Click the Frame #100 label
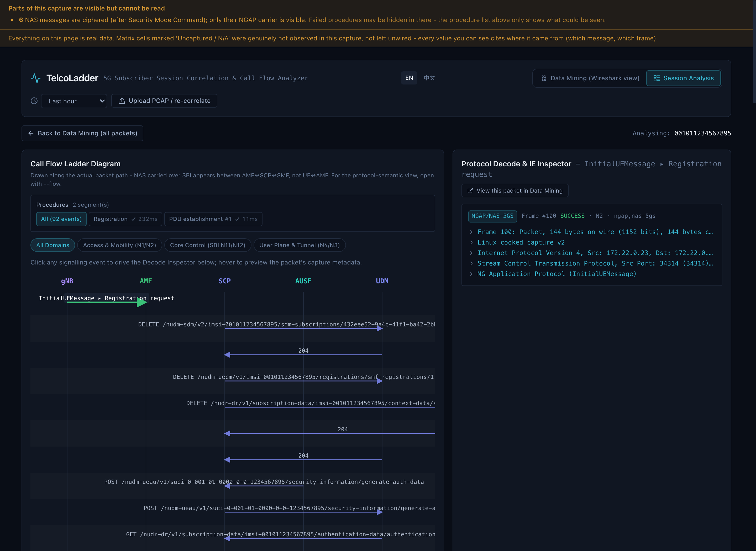Viewport: 756px width, 551px height. 539,216
